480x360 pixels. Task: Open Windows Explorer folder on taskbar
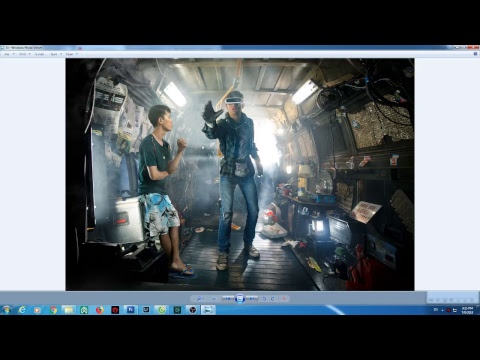point(69,310)
